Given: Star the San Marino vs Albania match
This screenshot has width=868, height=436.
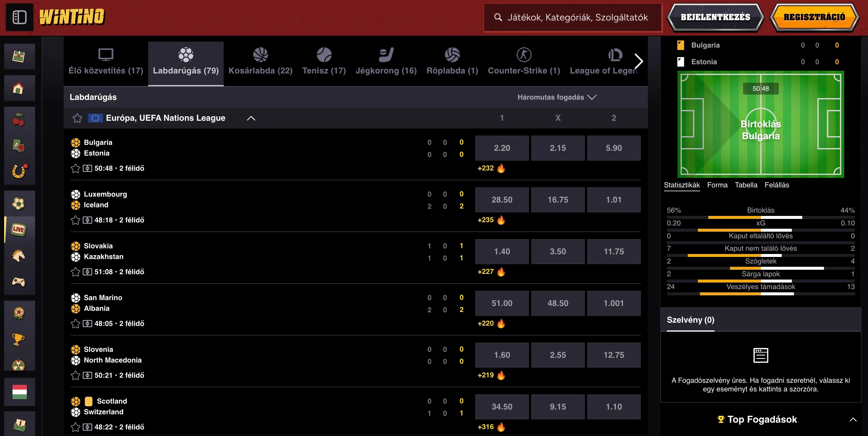Looking at the screenshot, I should (76, 324).
